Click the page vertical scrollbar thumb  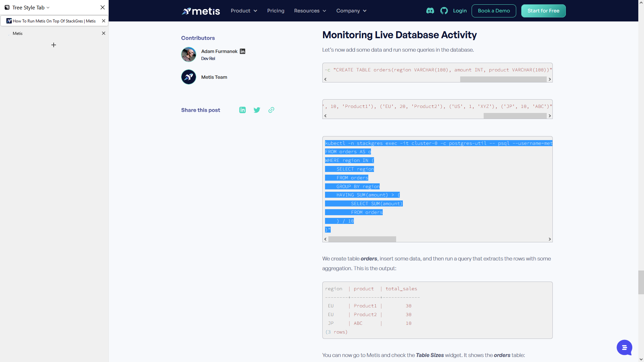pyautogui.click(x=641, y=282)
